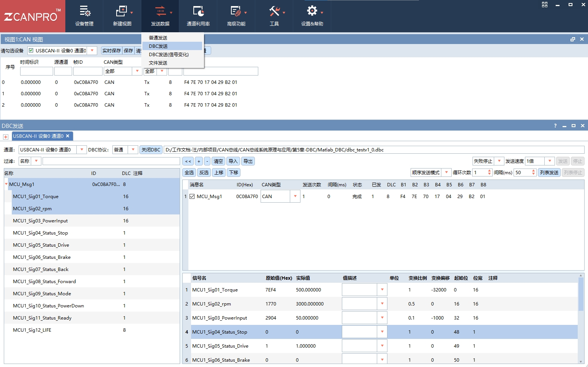Expand the DBC协议 普通 dropdown
Screen dimensions: 588x367
[x=133, y=150]
